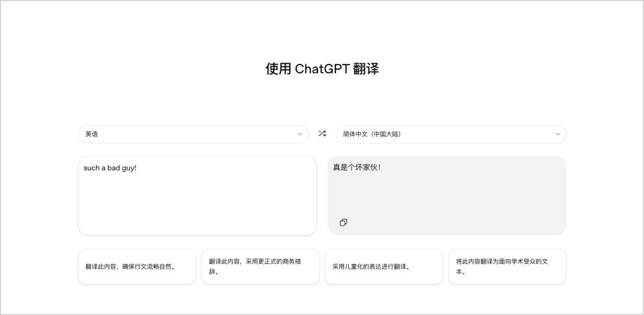Choose the 采用更正式的商务措辞 suggestion

(x=260, y=267)
